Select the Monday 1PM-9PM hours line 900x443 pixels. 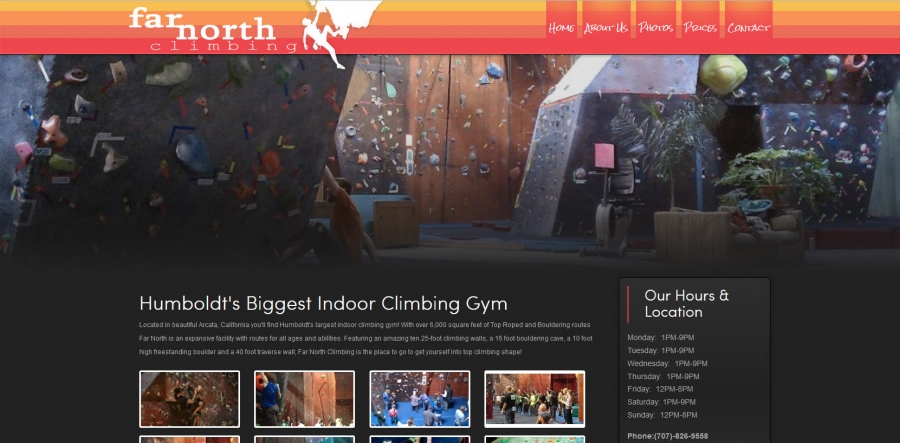661,337
